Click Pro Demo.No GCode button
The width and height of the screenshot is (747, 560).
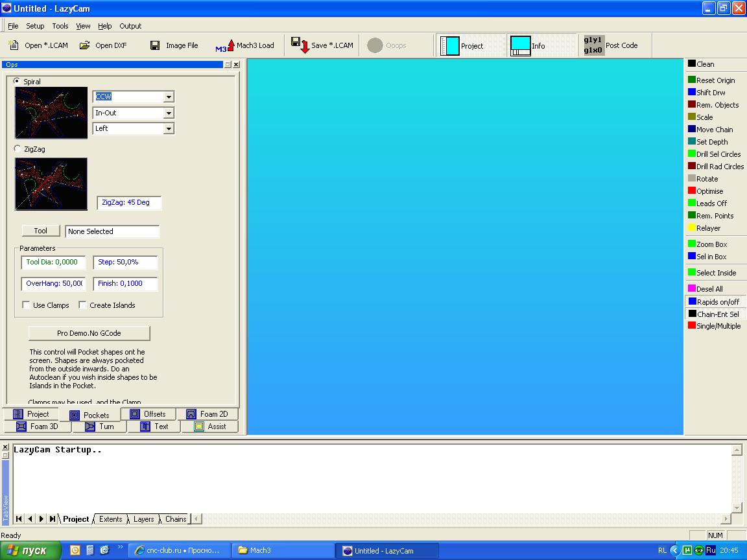(x=89, y=333)
